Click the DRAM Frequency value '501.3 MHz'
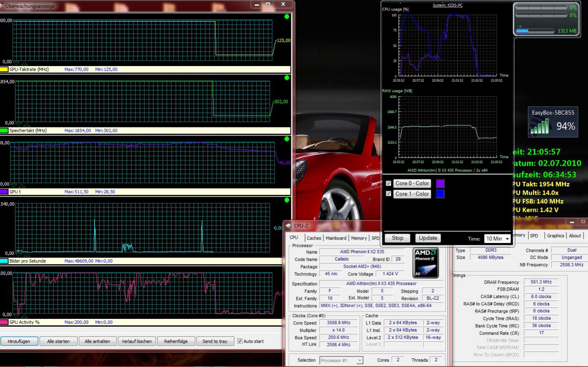The width and height of the screenshot is (588, 367). coord(541,282)
